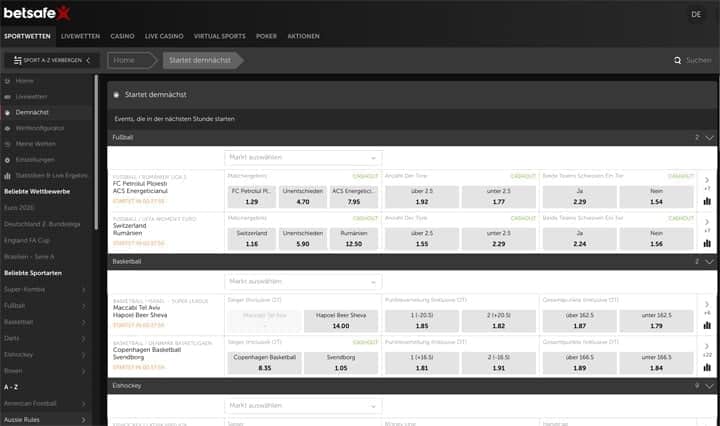
Task: Show more markets for Copenhagen Basketball
Action: coord(707,350)
